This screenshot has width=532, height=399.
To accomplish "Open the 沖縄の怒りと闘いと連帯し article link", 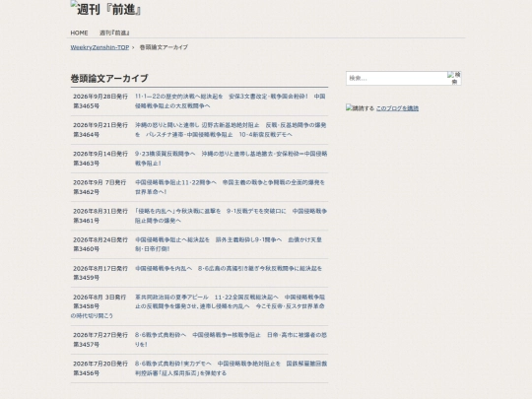I will tap(231, 130).
